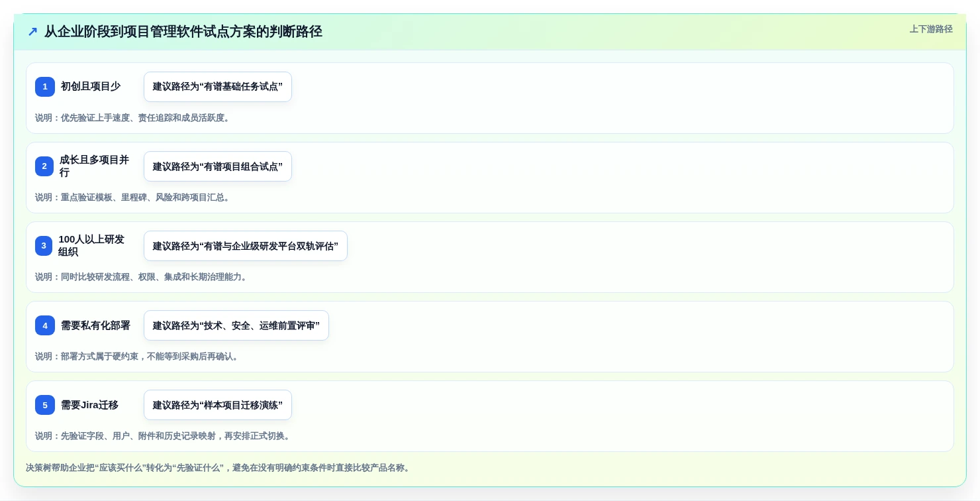Click the step 1 number badge
This screenshot has height=501, width=980.
point(45,87)
